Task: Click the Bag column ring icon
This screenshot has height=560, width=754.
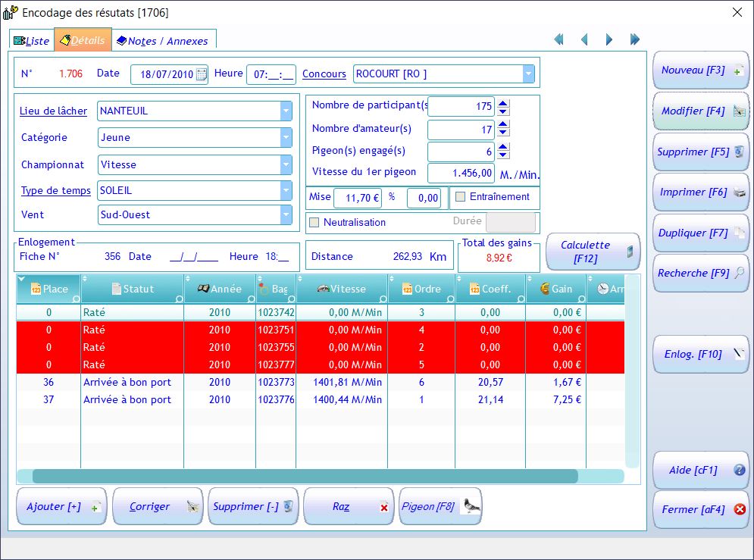Action: click(x=263, y=289)
